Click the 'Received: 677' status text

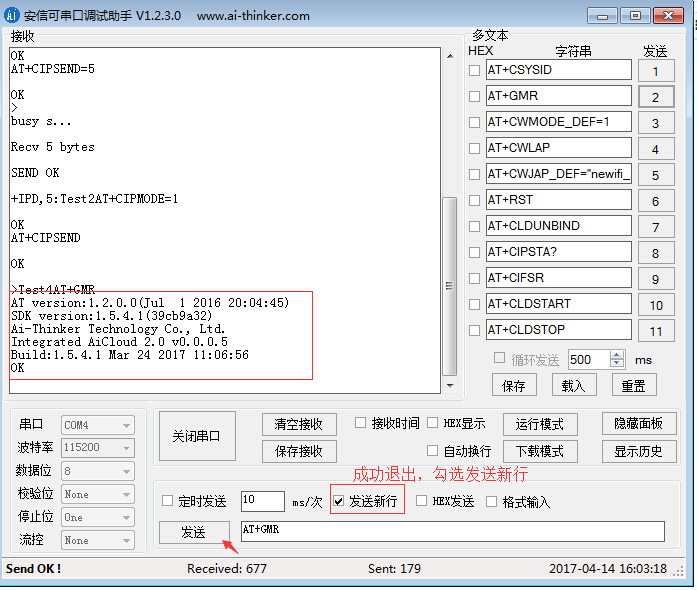tap(227, 569)
